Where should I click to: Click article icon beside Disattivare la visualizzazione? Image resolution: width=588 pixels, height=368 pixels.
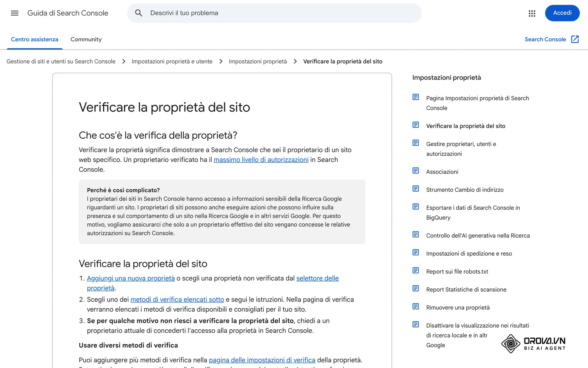(x=416, y=325)
